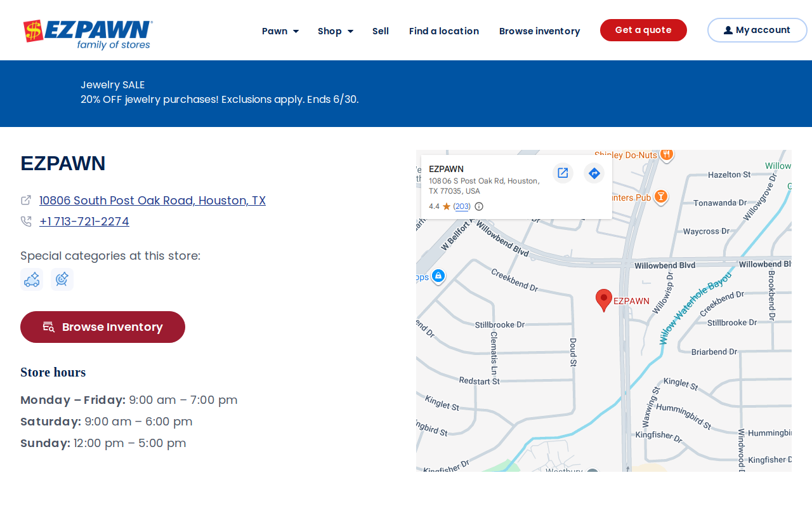Expand the Shop dropdown menu
The height and width of the screenshot is (508, 812).
pyautogui.click(x=336, y=31)
